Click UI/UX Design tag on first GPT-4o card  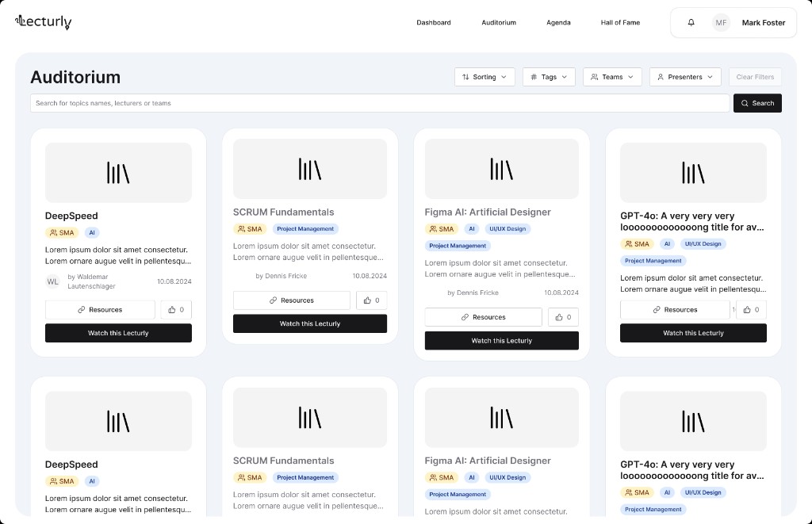pyautogui.click(x=703, y=244)
